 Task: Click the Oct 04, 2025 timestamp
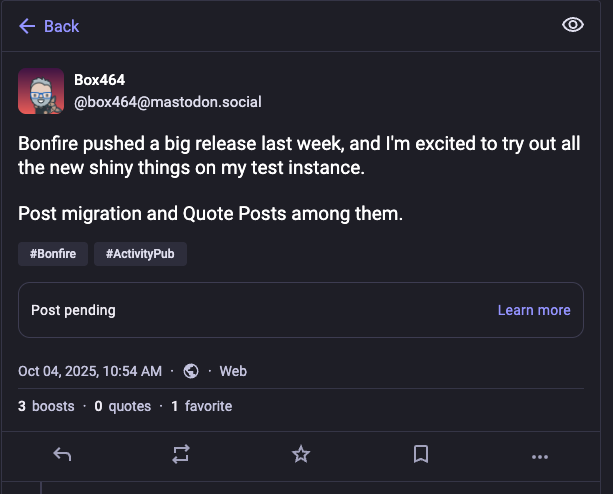[90, 371]
